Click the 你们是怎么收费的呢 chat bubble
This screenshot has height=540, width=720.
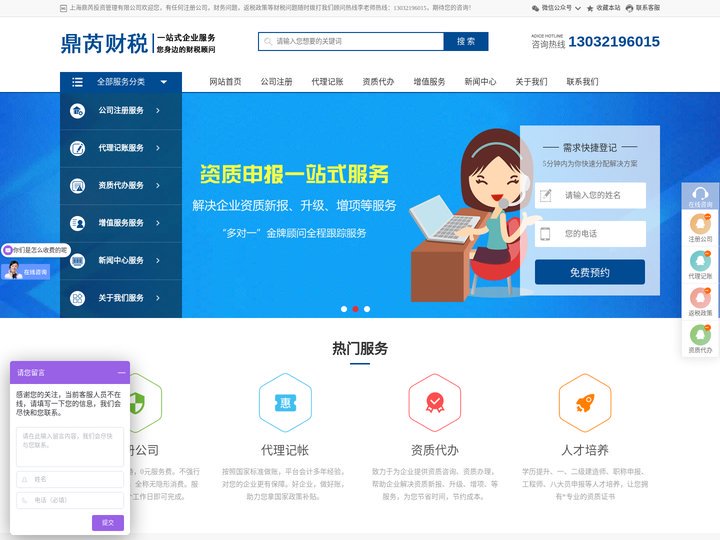[x=36, y=250]
